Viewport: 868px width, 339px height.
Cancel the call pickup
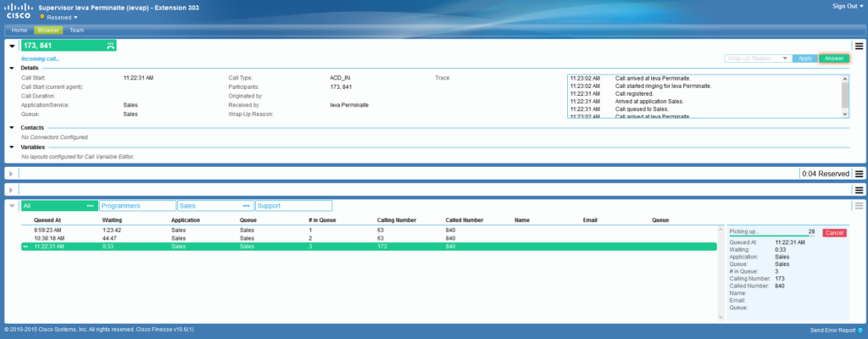(x=834, y=232)
